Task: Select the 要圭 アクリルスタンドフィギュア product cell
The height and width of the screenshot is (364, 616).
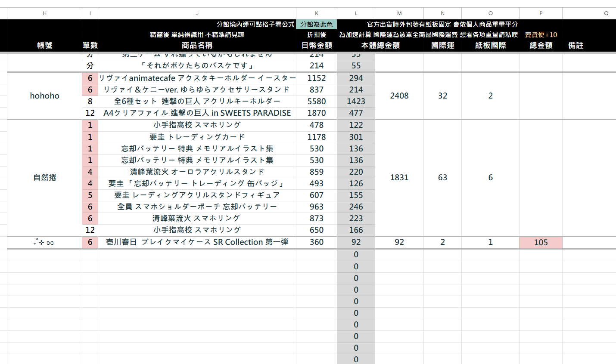Action: click(x=197, y=195)
